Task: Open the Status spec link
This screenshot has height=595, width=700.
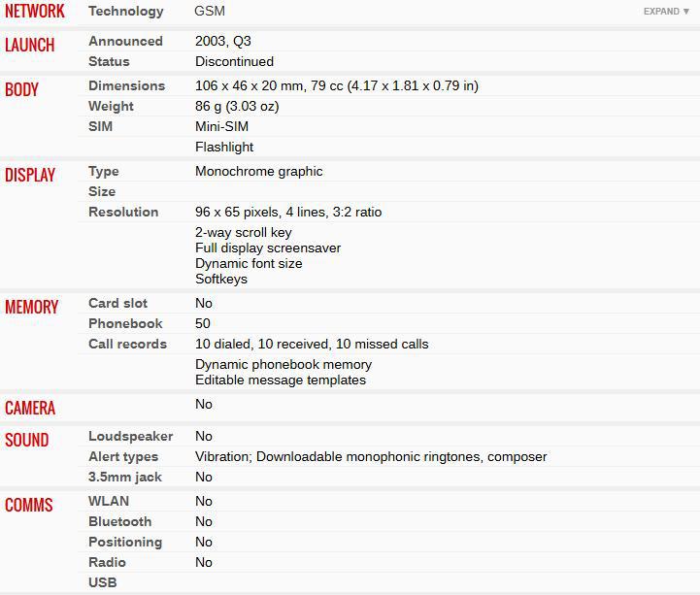Action: pos(109,62)
